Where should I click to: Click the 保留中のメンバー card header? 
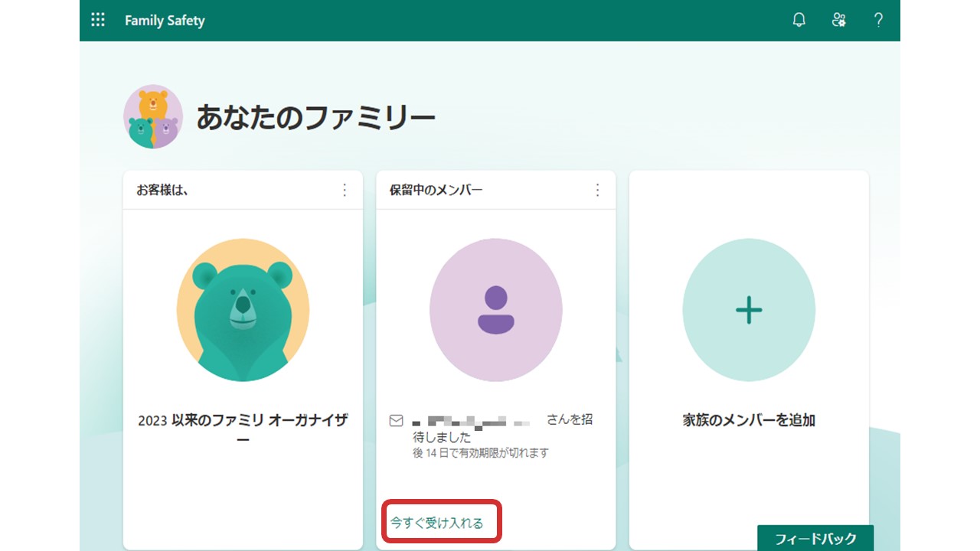(x=423, y=190)
